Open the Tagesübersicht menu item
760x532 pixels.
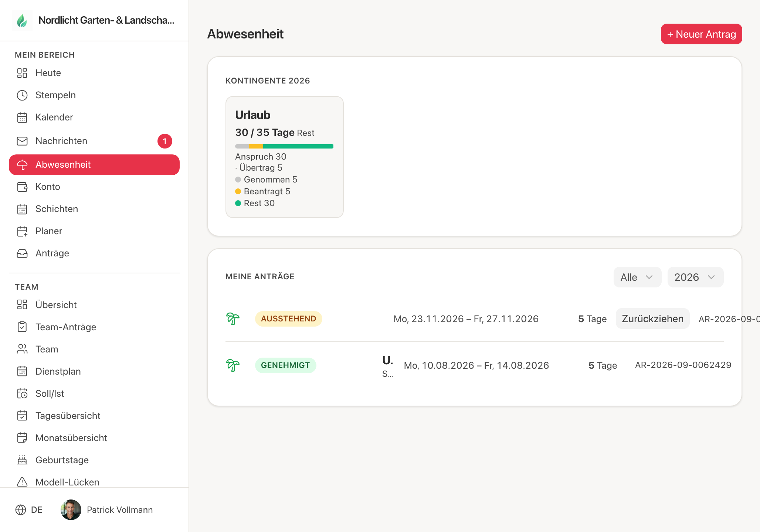94,416
